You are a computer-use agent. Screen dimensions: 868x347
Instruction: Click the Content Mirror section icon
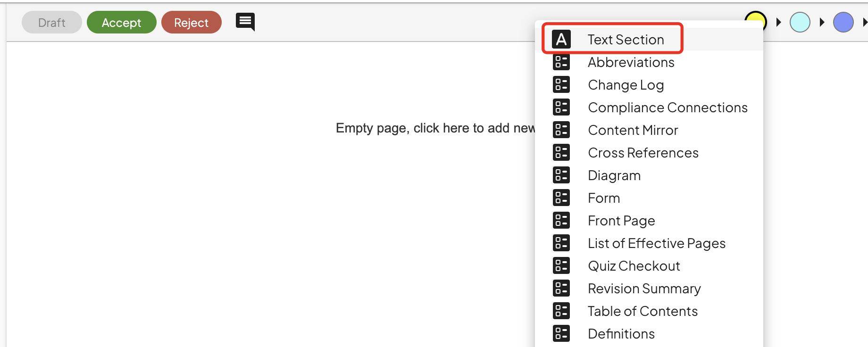point(561,130)
